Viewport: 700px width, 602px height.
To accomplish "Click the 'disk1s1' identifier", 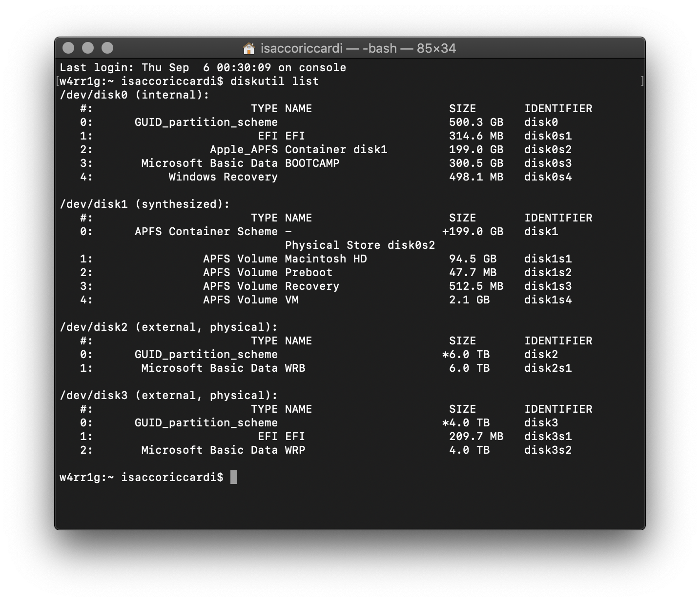I will click(x=548, y=259).
